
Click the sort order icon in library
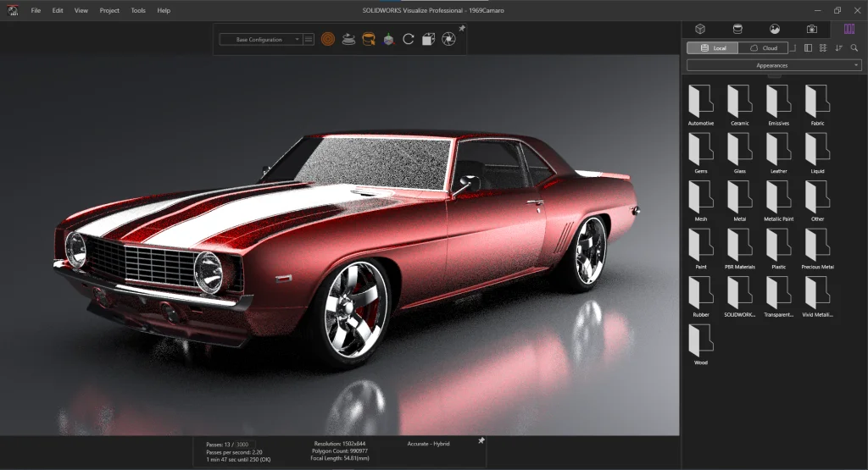coord(839,48)
